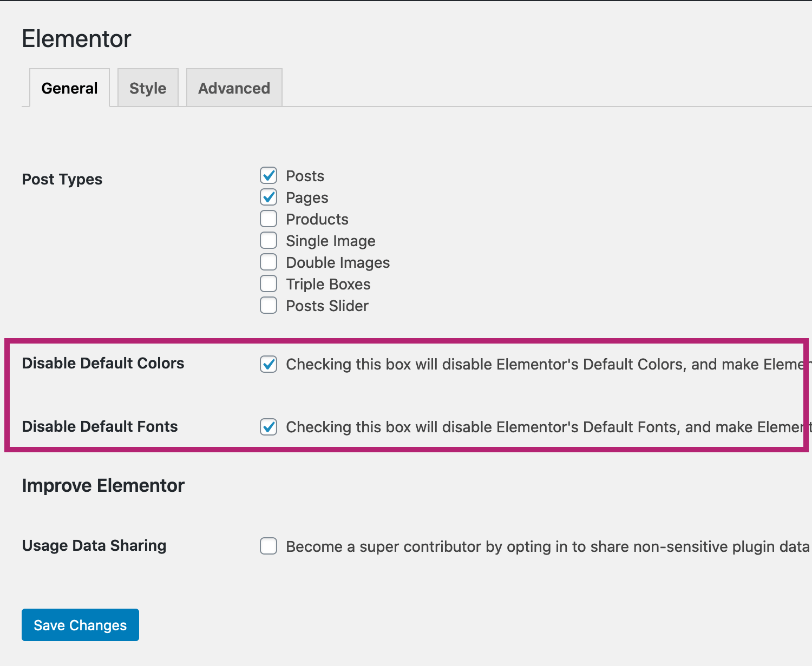Enable the Products post type checkbox
This screenshot has height=666, width=812.
(269, 219)
